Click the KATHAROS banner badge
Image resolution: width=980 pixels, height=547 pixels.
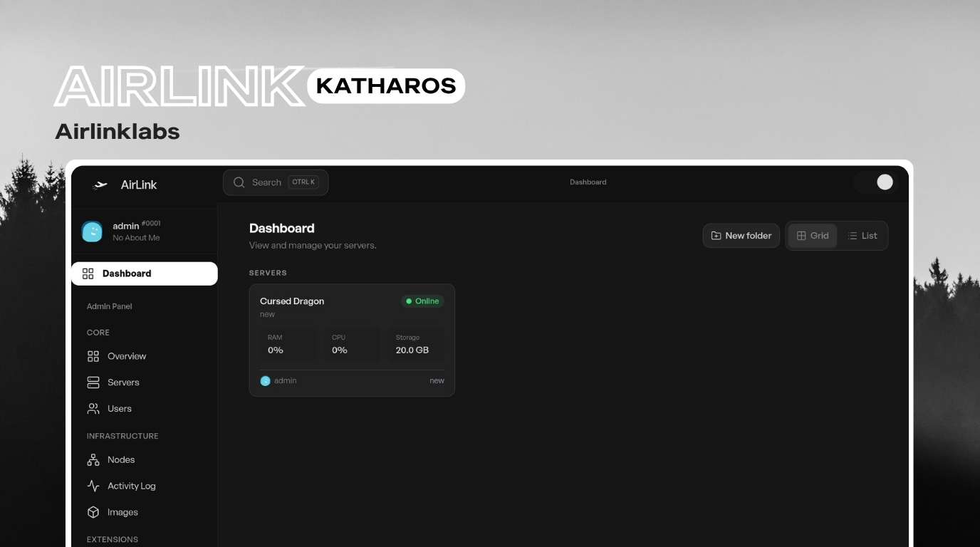[386, 86]
